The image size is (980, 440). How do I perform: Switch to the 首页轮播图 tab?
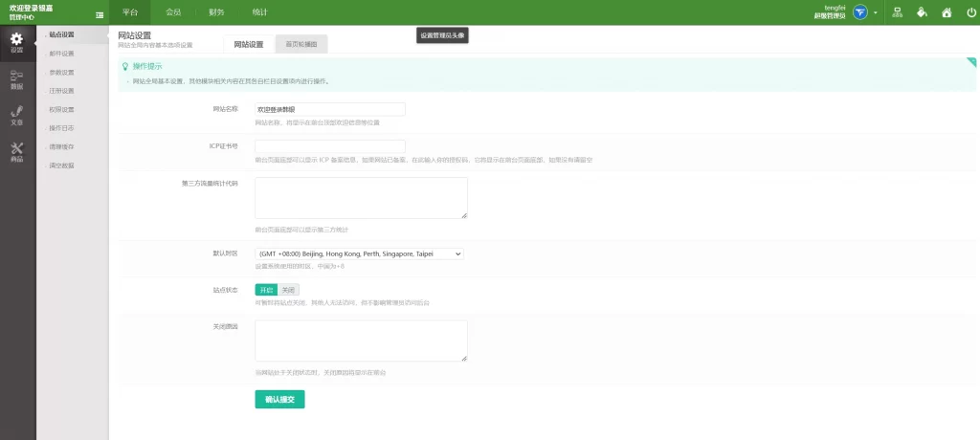pyautogui.click(x=301, y=44)
